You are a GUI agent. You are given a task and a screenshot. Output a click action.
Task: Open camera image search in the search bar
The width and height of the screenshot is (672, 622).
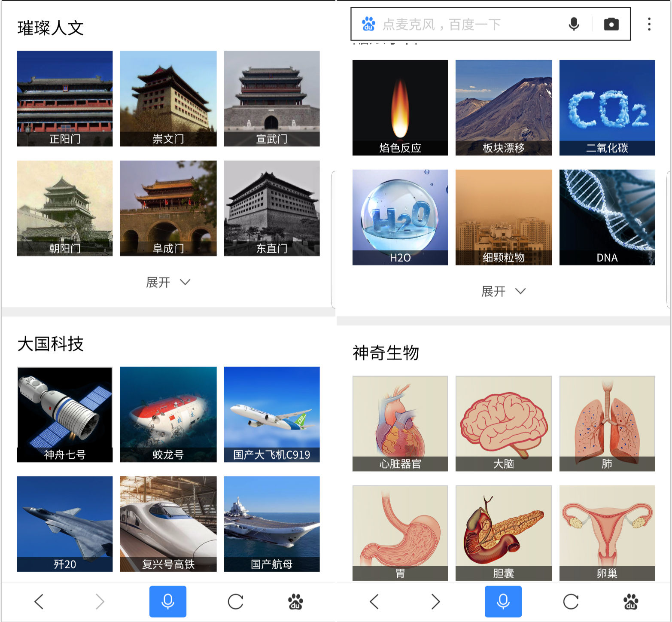(611, 24)
